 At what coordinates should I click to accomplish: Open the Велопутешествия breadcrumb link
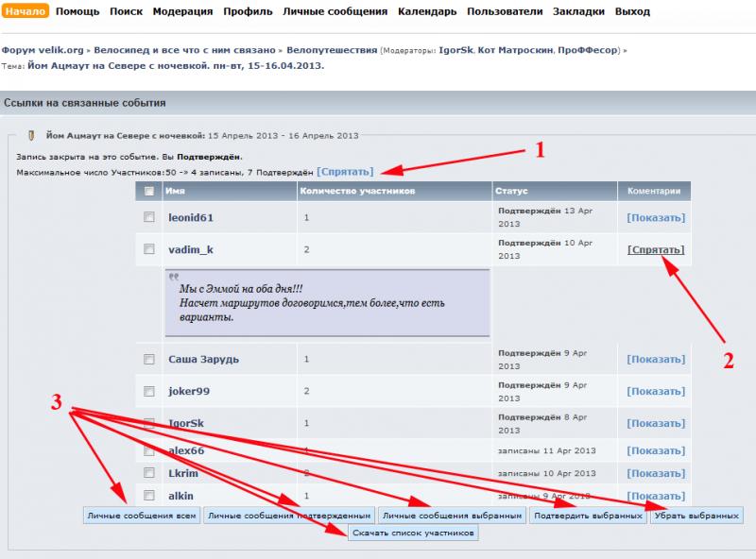point(333,49)
